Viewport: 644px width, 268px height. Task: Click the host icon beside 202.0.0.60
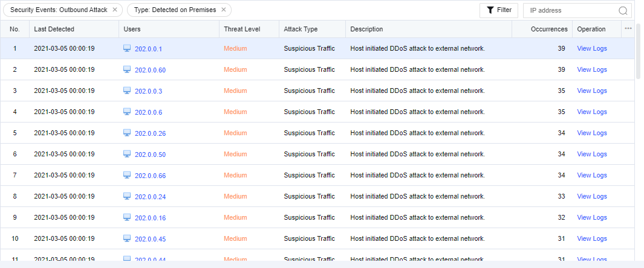[127, 69]
